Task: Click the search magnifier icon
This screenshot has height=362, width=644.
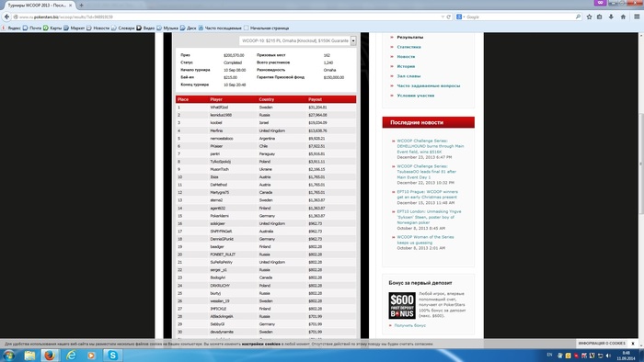Action: click(578, 17)
